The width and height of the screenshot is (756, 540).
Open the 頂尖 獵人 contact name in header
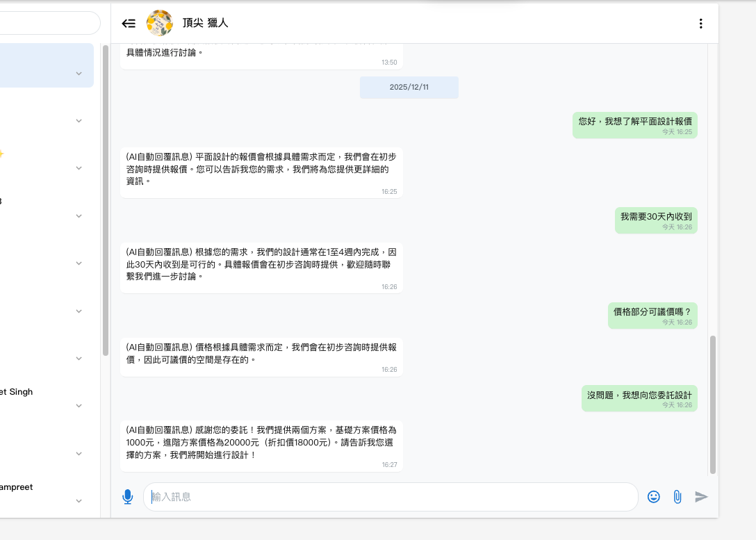[x=206, y=23]
